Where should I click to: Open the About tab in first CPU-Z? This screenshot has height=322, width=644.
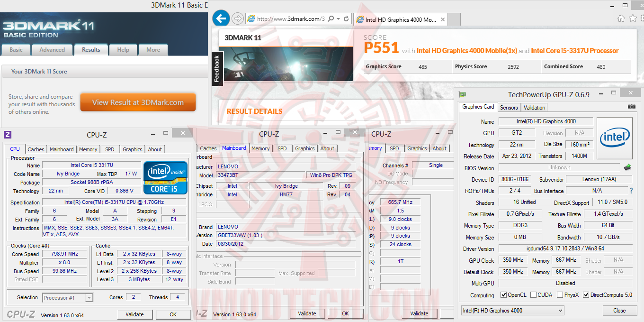click(x=155, y=149)
